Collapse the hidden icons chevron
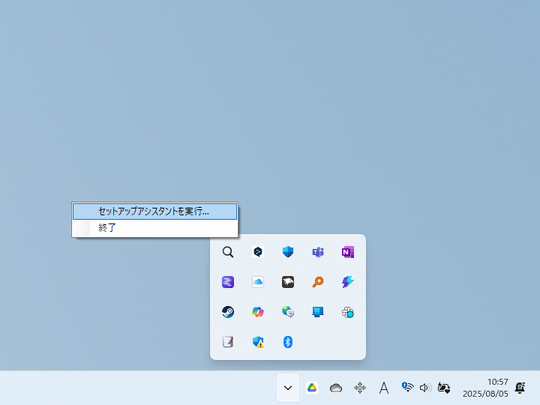 coord(288,388)
